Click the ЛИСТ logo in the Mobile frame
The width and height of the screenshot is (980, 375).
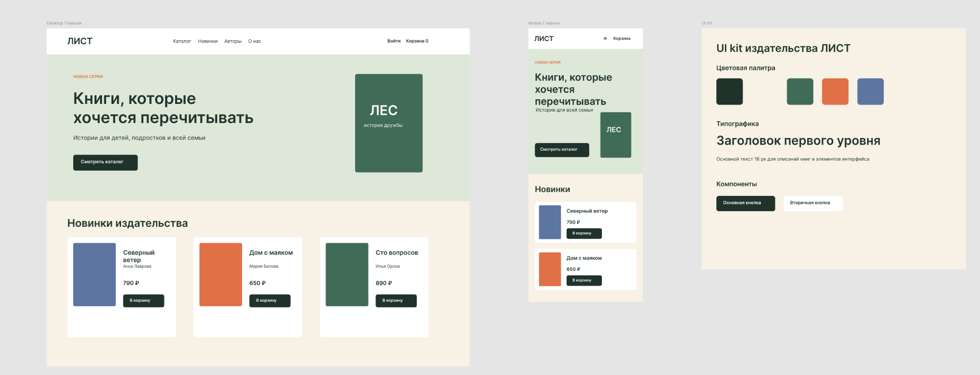point(544,38)
